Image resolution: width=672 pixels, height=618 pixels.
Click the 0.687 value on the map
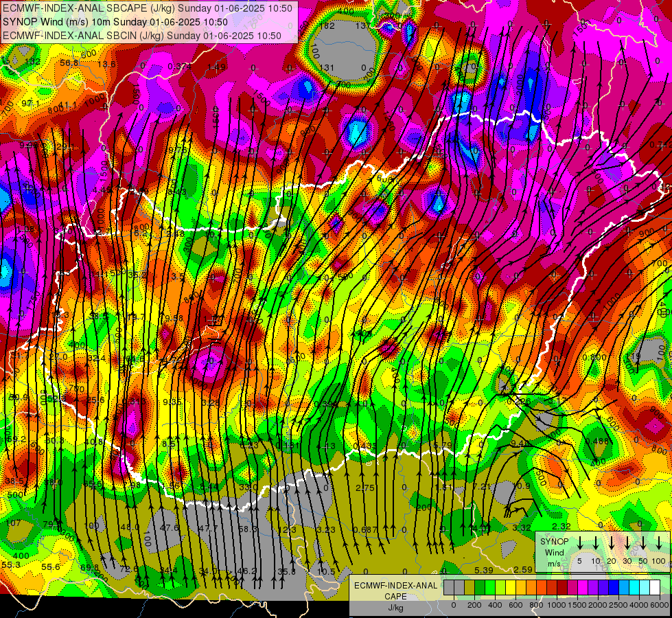point(366,529)
